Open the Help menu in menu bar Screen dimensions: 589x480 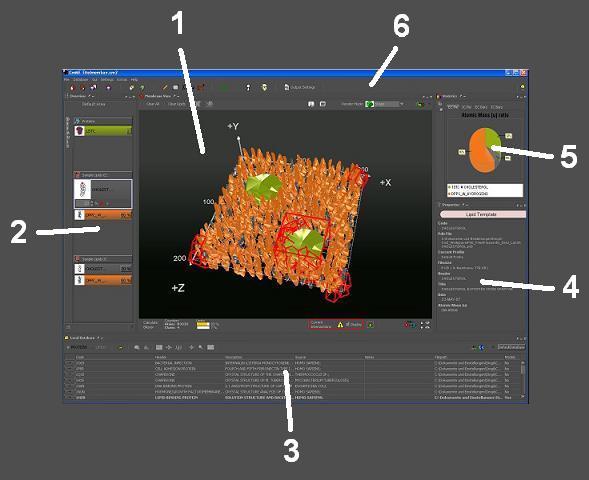click(134, 80)
